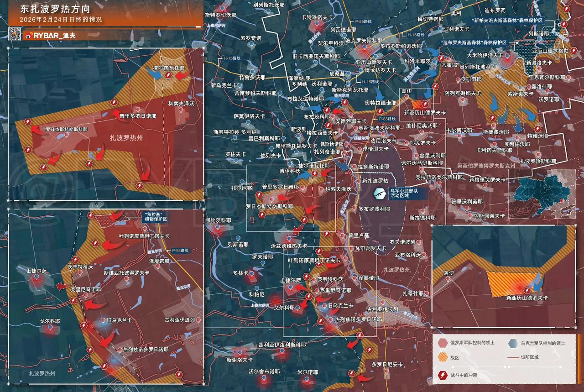The width and height of the screenshot is (584, 392).
Task: Click the town label 旧卡西亚诺夫斯科耶
Action: pyautogui.click(x=316, y=56)
